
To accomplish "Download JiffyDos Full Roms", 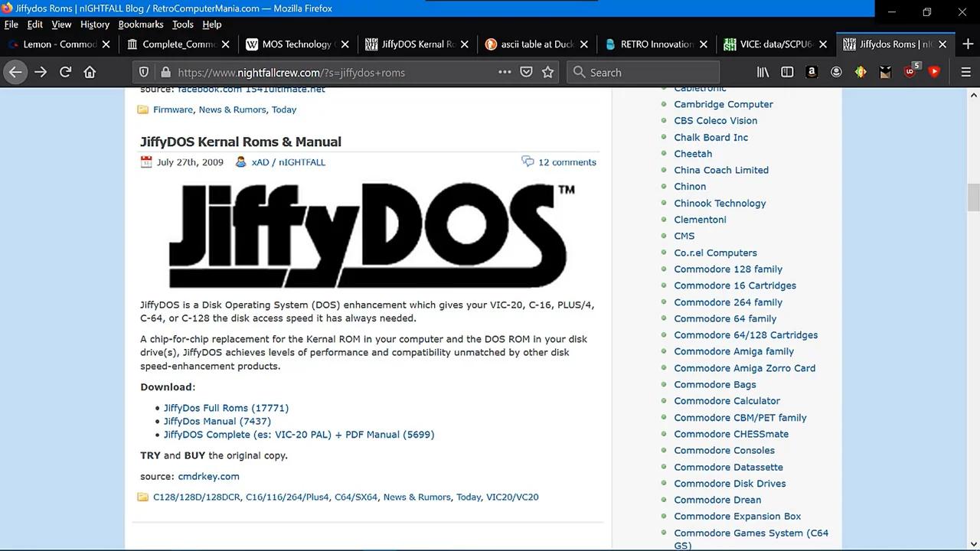I will (226, 408).
